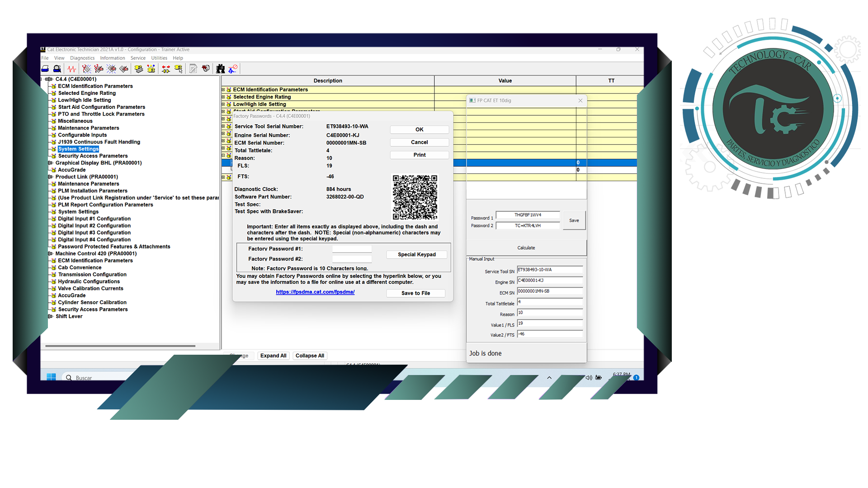Open the blue notification badge in tray

[x=636, y=377]
